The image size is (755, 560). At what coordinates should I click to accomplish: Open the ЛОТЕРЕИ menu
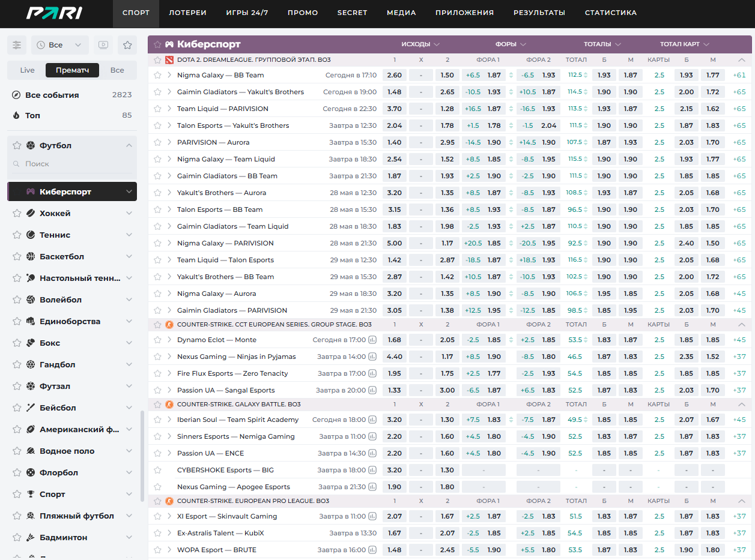(x=187, y=13)
